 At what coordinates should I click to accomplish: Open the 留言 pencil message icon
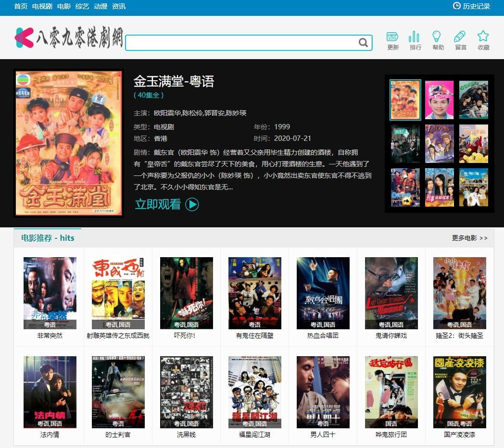click(x=460, y=37)
